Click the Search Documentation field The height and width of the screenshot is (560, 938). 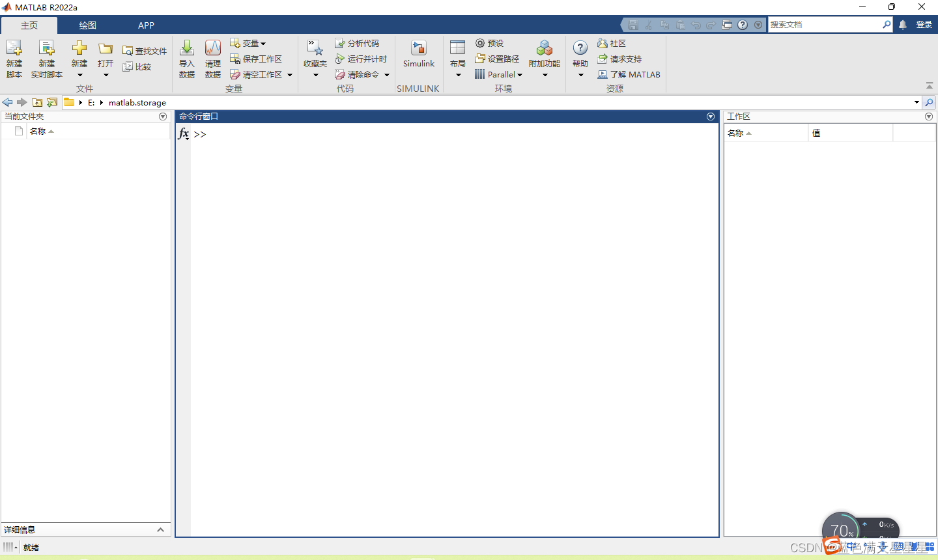[x=825, y=25]
